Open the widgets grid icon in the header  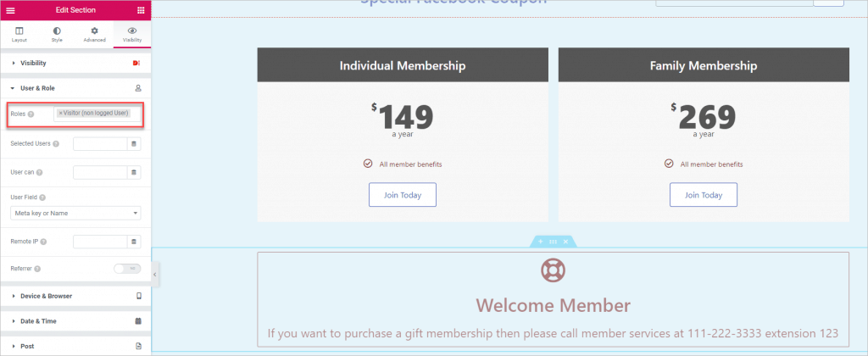[141, 10]
